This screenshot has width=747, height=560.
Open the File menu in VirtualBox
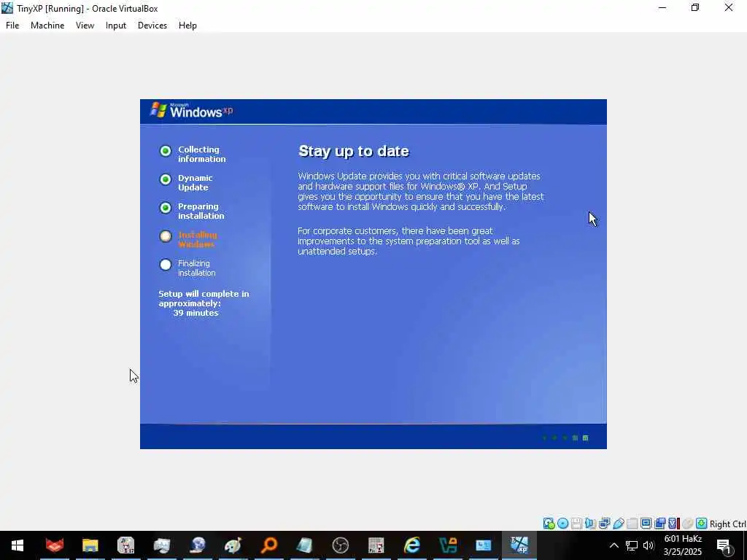pos(12,26)
